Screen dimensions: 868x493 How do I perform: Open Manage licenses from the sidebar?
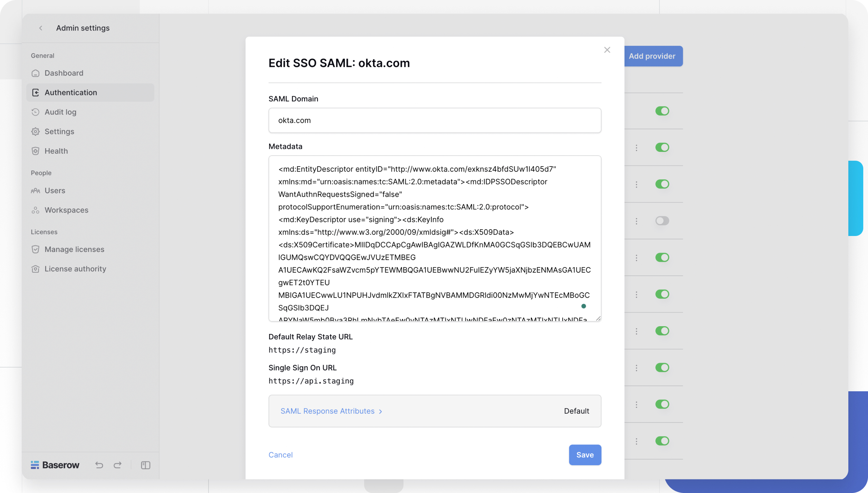pos(36,249)
